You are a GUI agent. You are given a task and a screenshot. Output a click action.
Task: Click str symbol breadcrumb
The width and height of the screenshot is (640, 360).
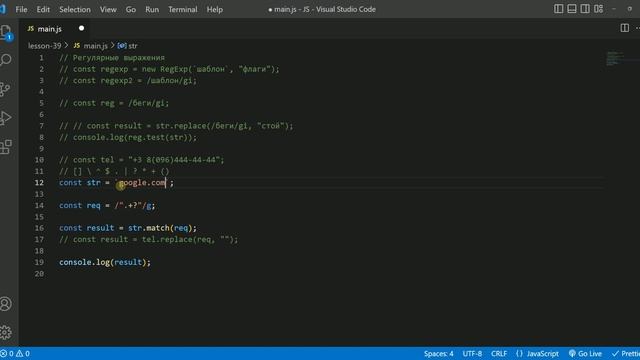pos(128,46)
